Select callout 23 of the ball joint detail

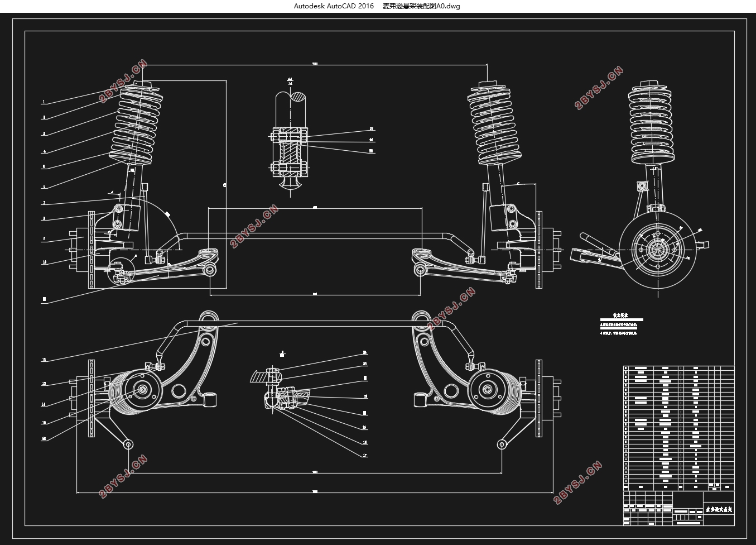pos(365,364)
